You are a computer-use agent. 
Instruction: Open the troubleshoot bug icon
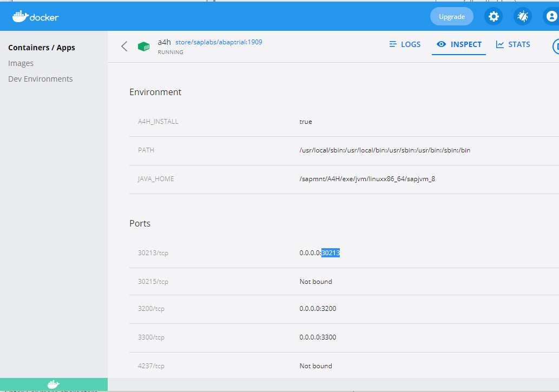click(522, 16)
